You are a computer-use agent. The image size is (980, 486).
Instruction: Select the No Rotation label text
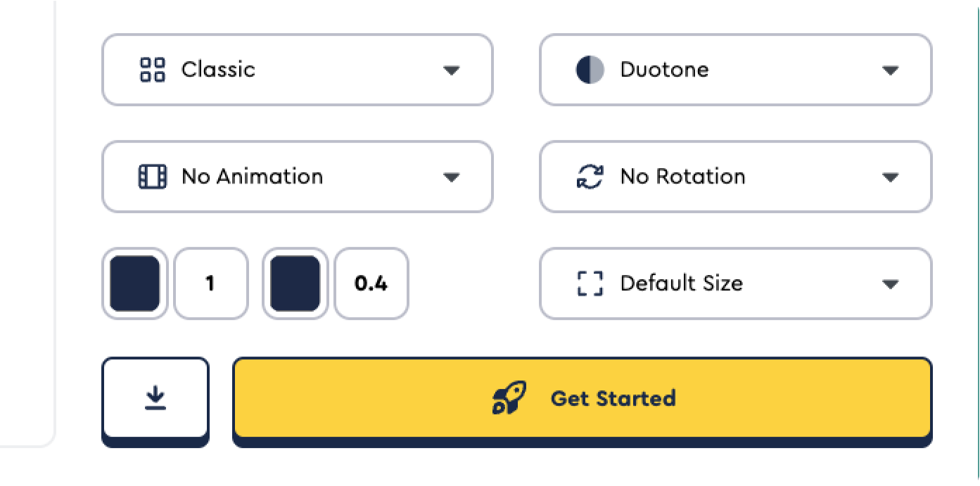[682, 177]
